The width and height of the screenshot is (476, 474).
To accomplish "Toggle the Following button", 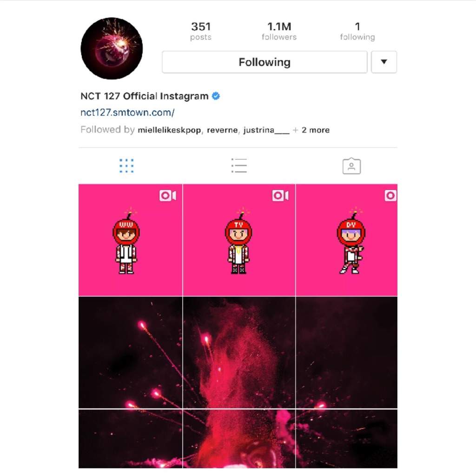I will [x=264, y=62].
